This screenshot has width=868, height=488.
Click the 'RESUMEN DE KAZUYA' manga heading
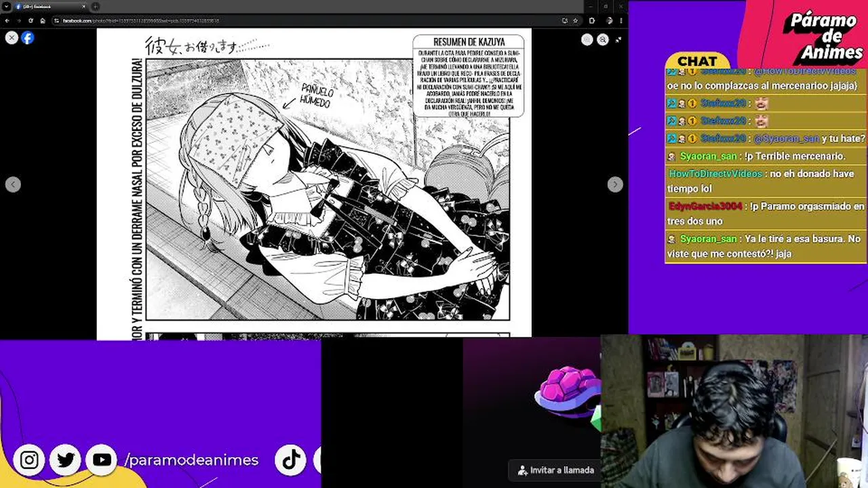469,42
